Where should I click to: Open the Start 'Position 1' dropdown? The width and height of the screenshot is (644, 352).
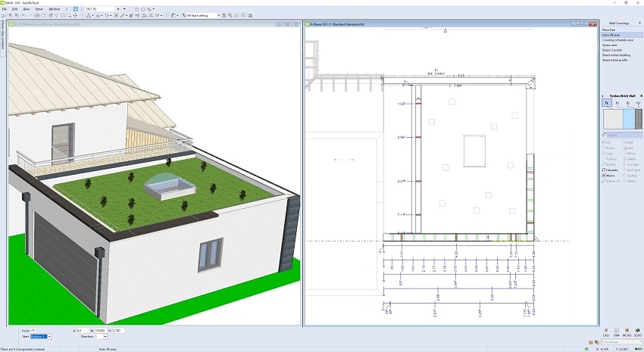point(50,336)
